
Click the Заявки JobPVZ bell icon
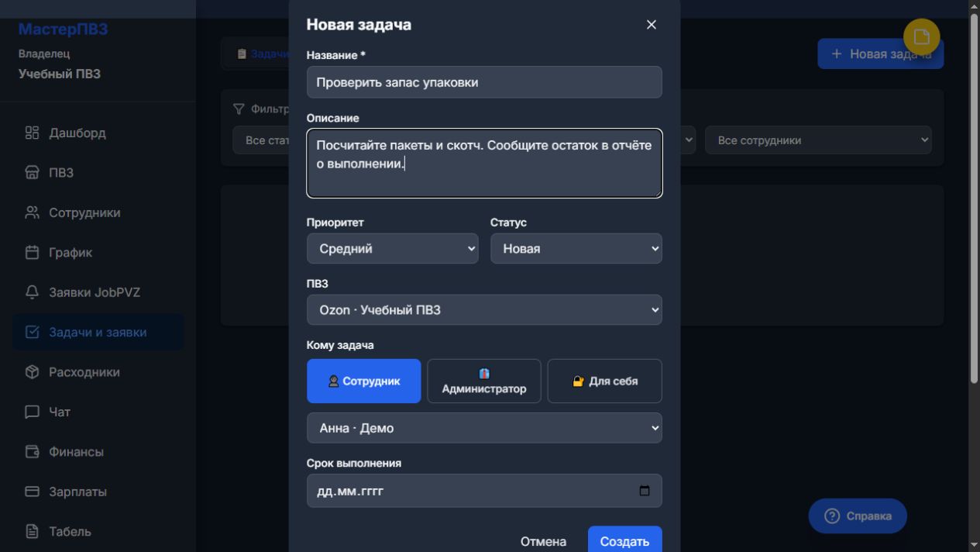[x=32, y=292]
